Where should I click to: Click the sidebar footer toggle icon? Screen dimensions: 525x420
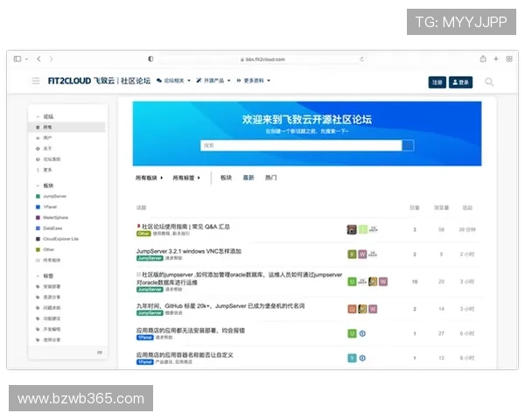tap(100, 353)
